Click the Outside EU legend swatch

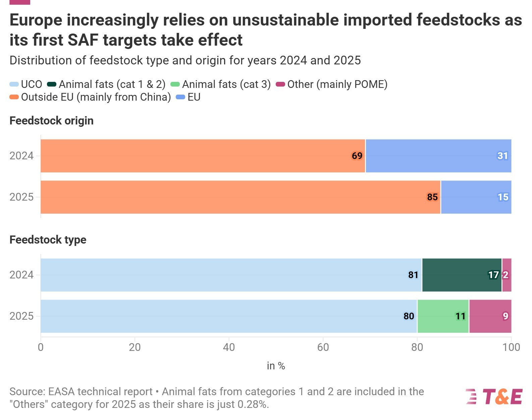(x=14, y=97)
